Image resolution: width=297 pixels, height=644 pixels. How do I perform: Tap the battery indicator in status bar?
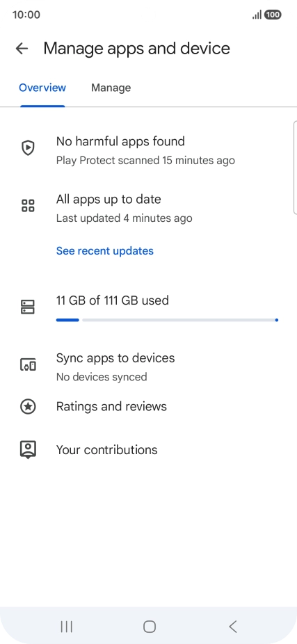click(273, 15)
